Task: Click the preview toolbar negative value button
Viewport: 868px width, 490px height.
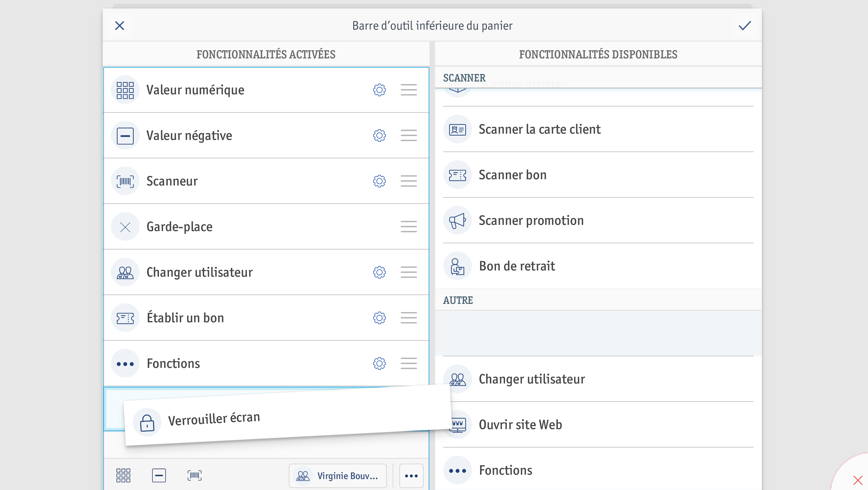Action: point(159,476)
